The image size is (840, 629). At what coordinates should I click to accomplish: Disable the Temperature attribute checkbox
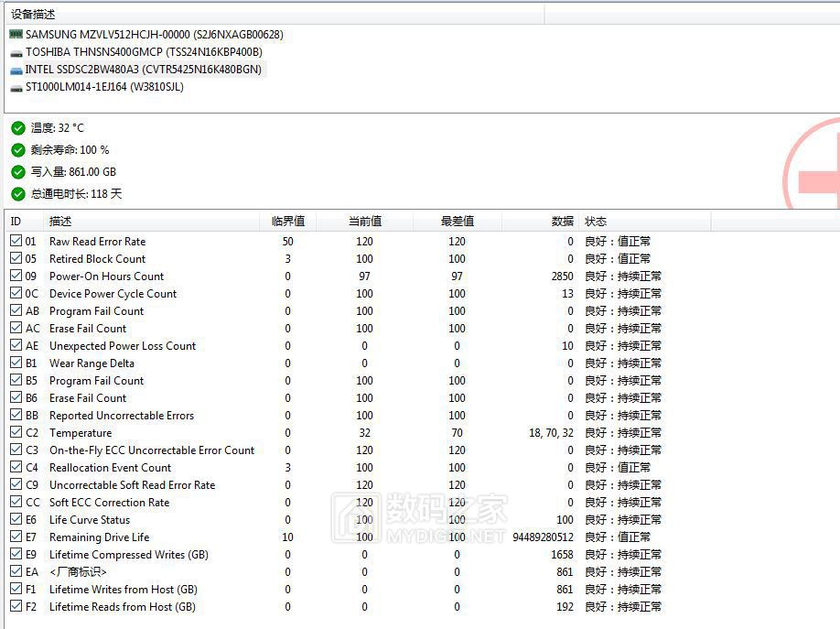[16, 433]
